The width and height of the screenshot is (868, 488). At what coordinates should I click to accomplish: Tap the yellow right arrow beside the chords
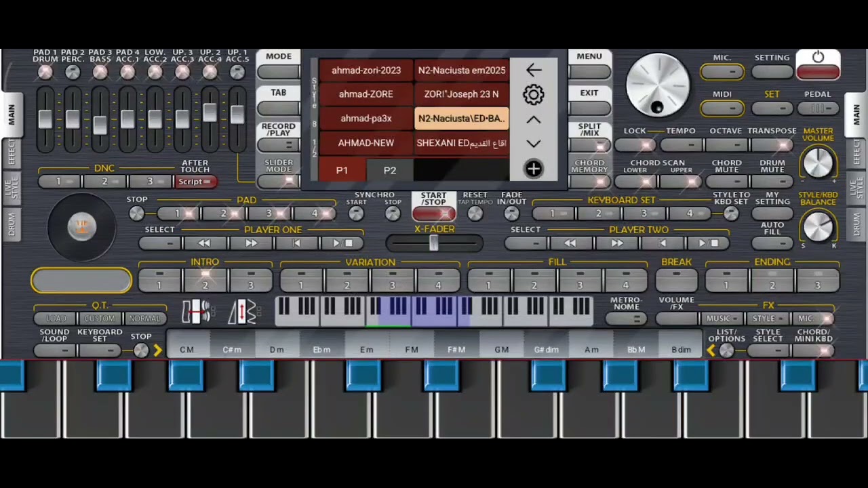[157, 350]
